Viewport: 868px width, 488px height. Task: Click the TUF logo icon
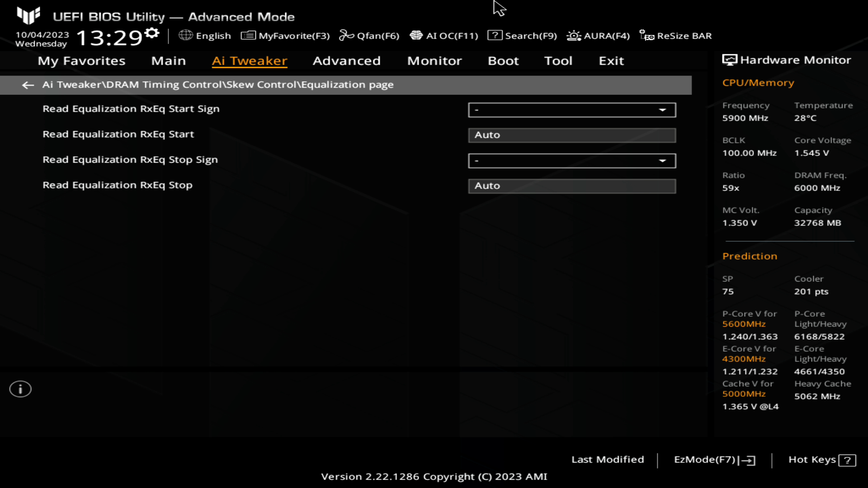click(28, 15)
